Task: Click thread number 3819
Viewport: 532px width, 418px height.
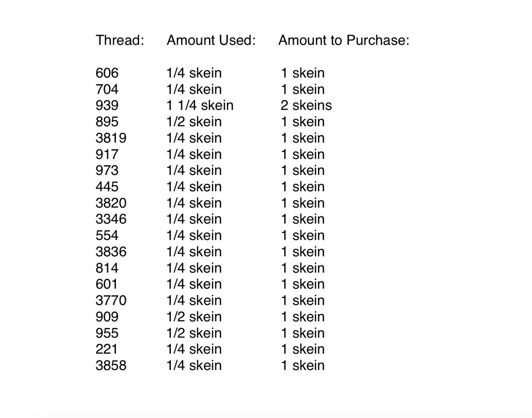Action: (111, 138)
